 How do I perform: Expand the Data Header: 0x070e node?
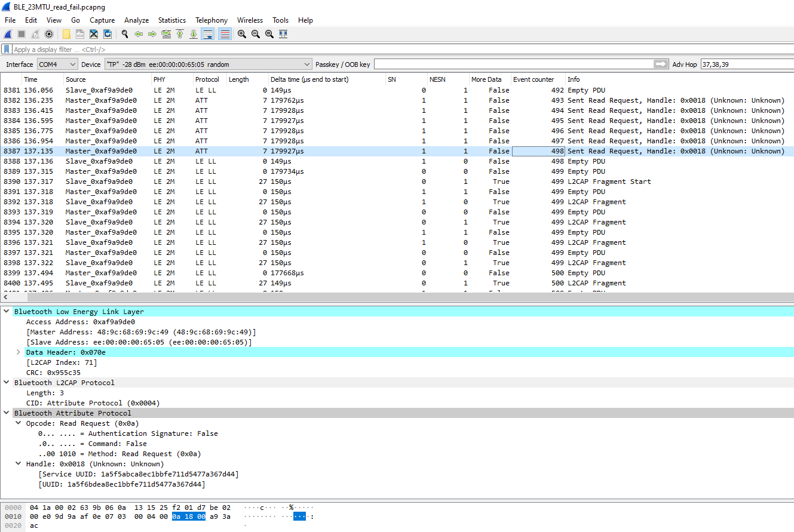(19, 352)
